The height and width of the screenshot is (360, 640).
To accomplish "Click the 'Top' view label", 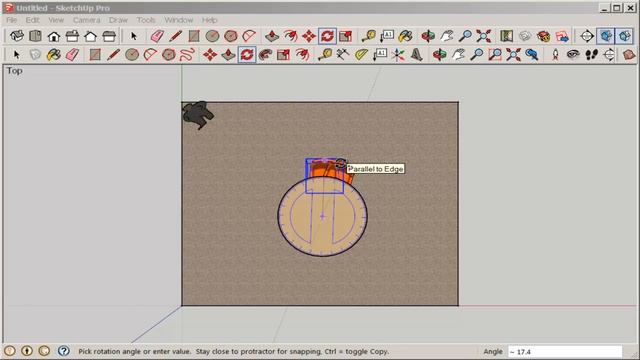I will pyautogui.click(x=14, y=71).
